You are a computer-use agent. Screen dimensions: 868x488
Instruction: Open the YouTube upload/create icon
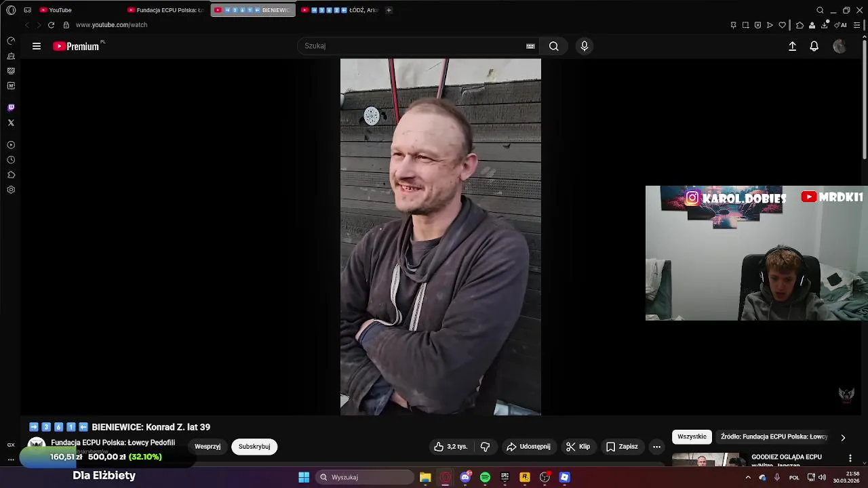click(792, 46)
